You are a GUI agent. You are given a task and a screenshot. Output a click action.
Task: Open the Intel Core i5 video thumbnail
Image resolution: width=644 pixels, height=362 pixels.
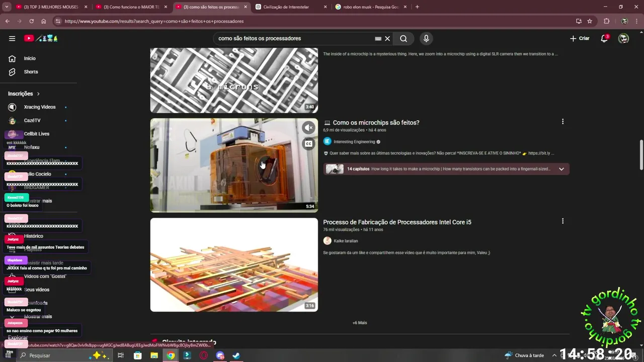tap(234, 264)
